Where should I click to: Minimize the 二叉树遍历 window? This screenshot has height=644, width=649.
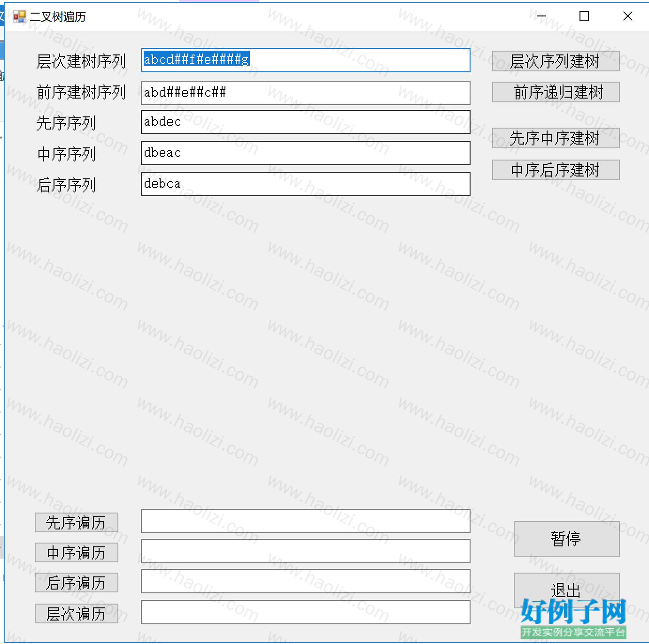541,16
